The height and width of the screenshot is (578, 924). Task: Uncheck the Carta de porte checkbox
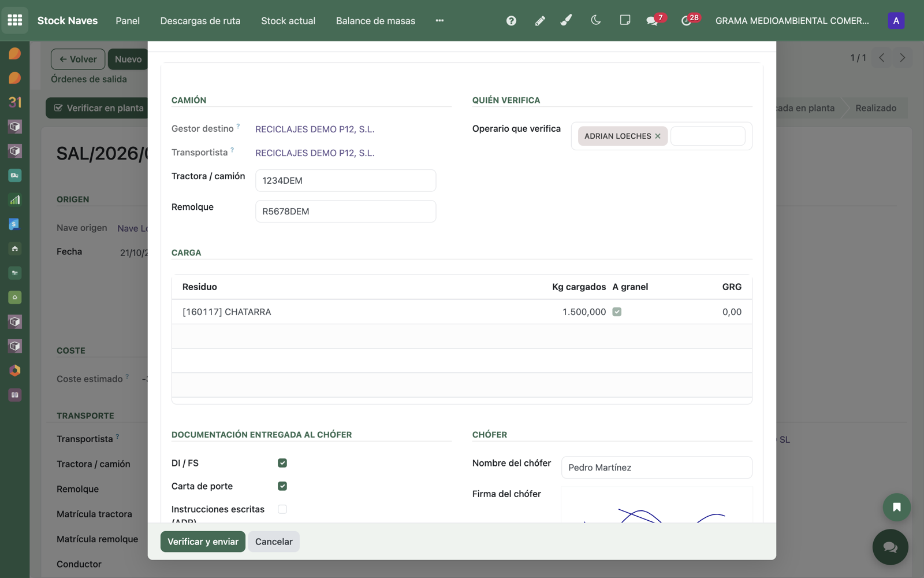282,486
